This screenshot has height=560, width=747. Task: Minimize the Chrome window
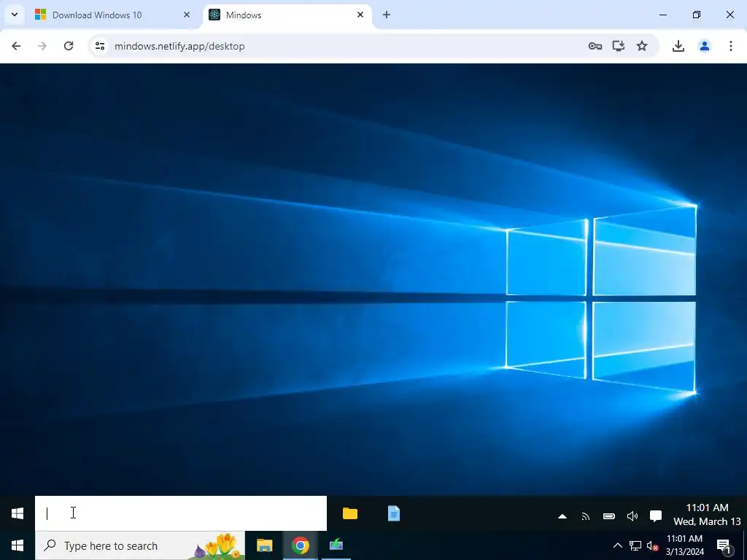coord(662,15)
